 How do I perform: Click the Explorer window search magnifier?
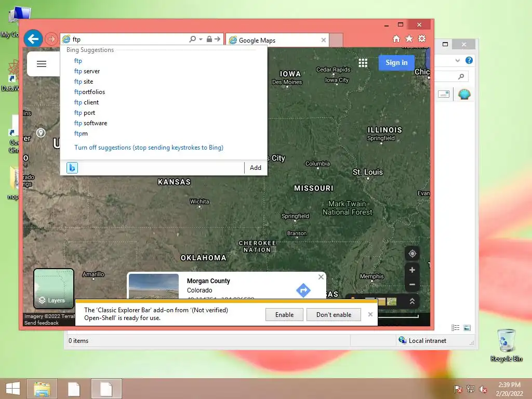(461, 76)
